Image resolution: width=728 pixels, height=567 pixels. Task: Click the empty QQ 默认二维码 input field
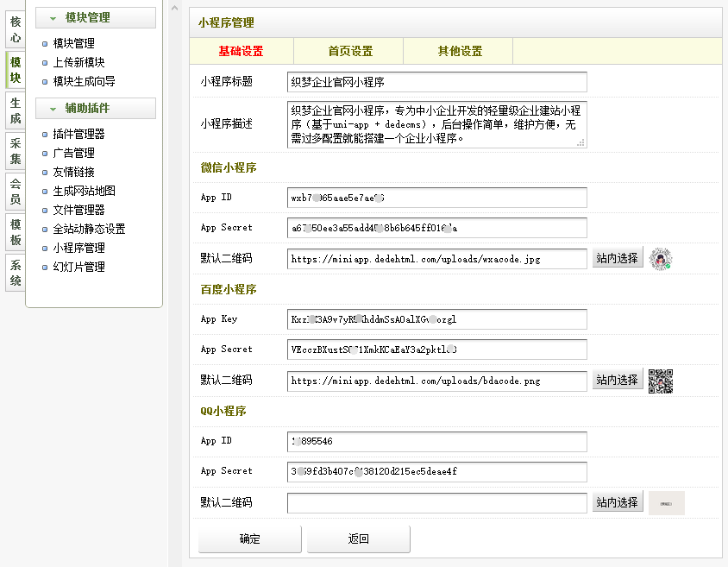click(436, 502)
